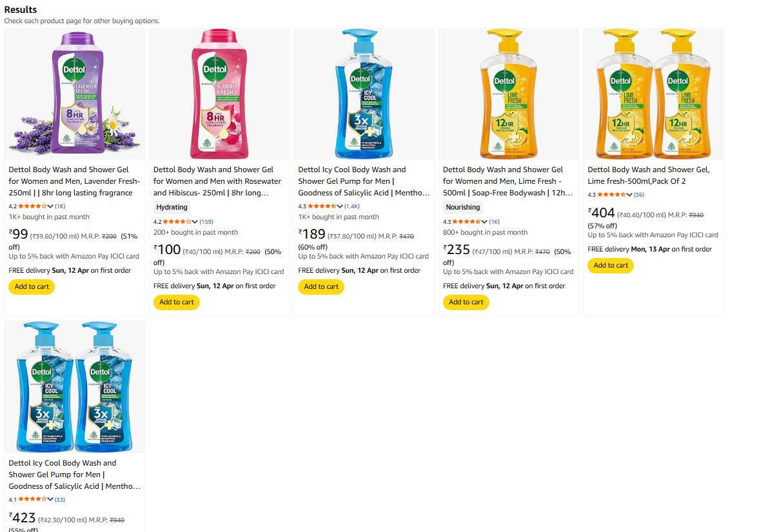Open Lime fresh-500ml Pack Of 2 title link

coord(648,175)
